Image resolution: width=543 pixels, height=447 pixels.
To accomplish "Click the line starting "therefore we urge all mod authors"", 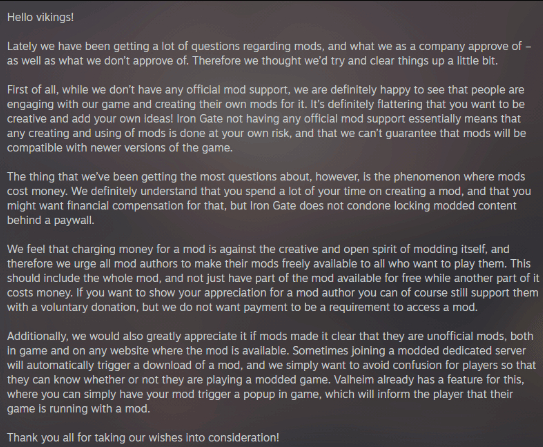I will (x=269, y=264).
